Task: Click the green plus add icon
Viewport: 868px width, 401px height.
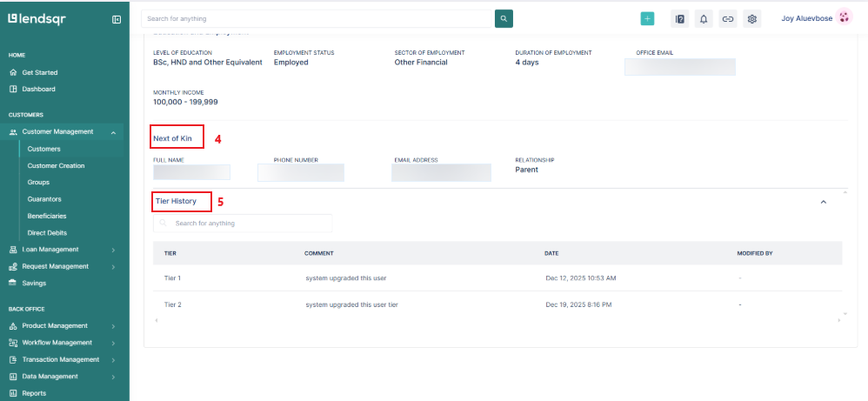Action: pyautogui.click(x=647, y=18)
